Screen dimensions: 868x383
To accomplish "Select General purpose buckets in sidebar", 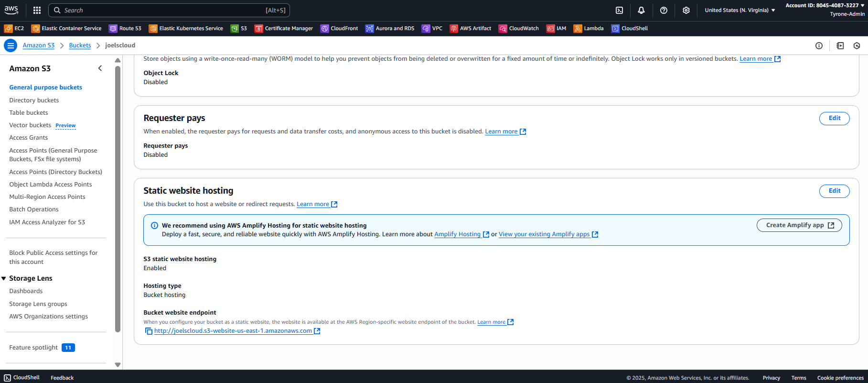I will (46, 88).
